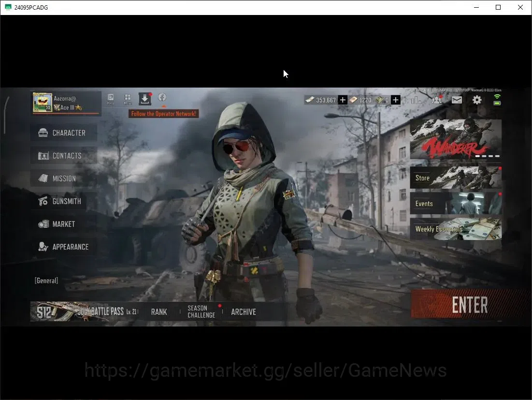Click the ENTER button
Image resolution: width=532 pixels, height=400 pixels.
coord(470,305)
